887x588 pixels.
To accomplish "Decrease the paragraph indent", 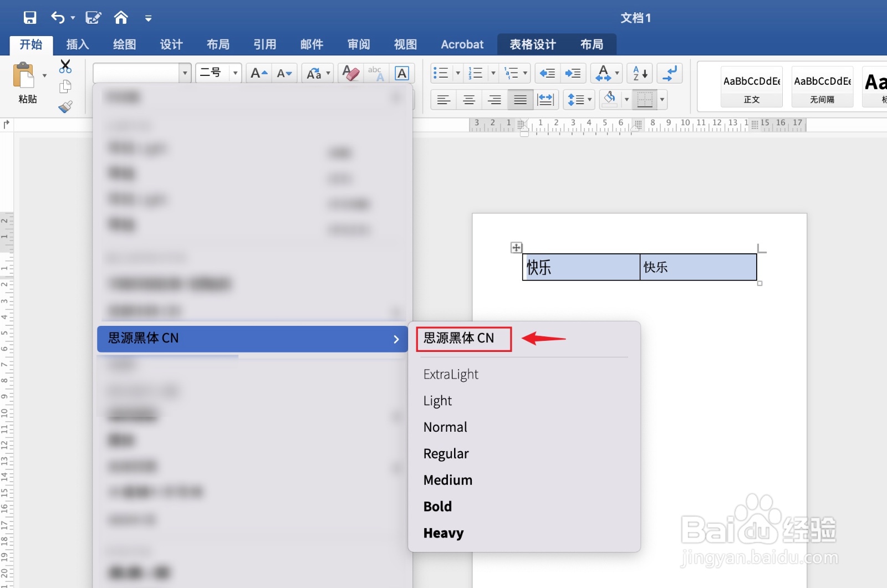I will (x=548, y=73).
